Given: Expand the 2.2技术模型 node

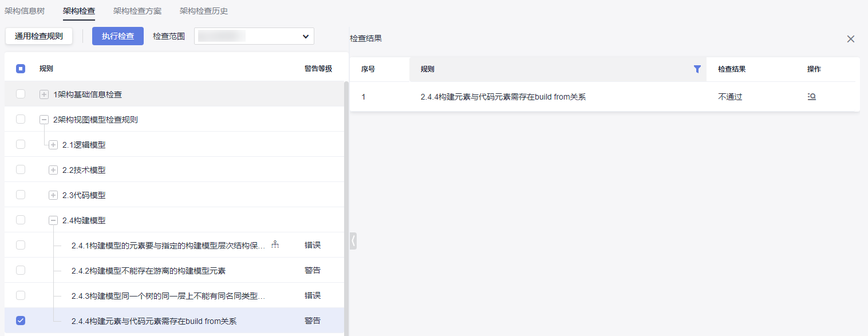Looking at the screenshot, I should point(53,170).
